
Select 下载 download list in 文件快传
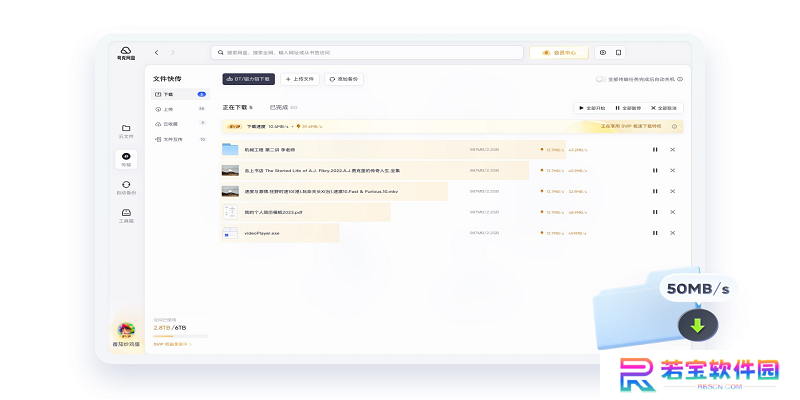coord(180,94)
